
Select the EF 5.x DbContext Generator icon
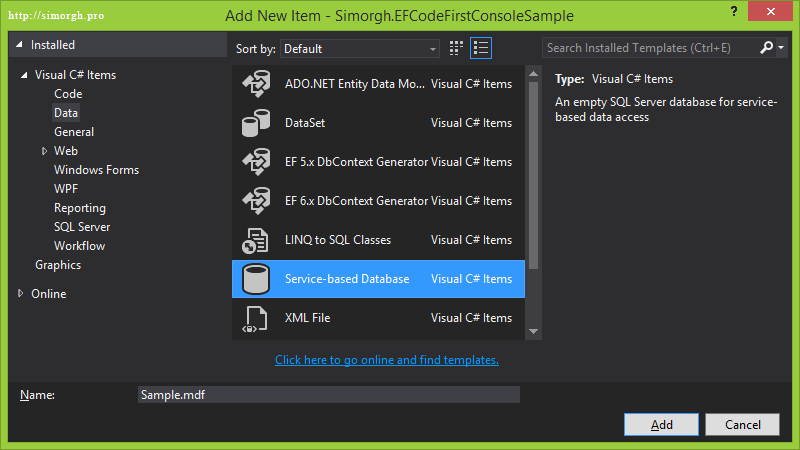256,162
